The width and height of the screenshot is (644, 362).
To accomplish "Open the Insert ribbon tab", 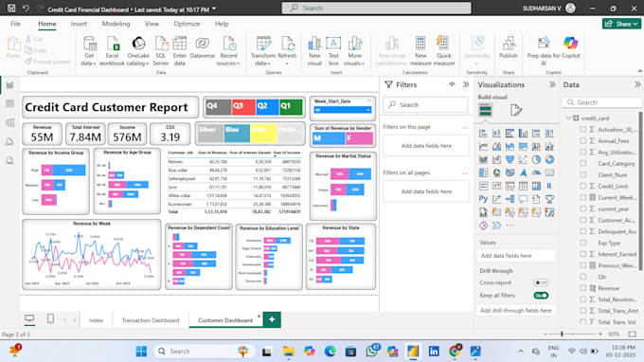I will pos(79,24).
